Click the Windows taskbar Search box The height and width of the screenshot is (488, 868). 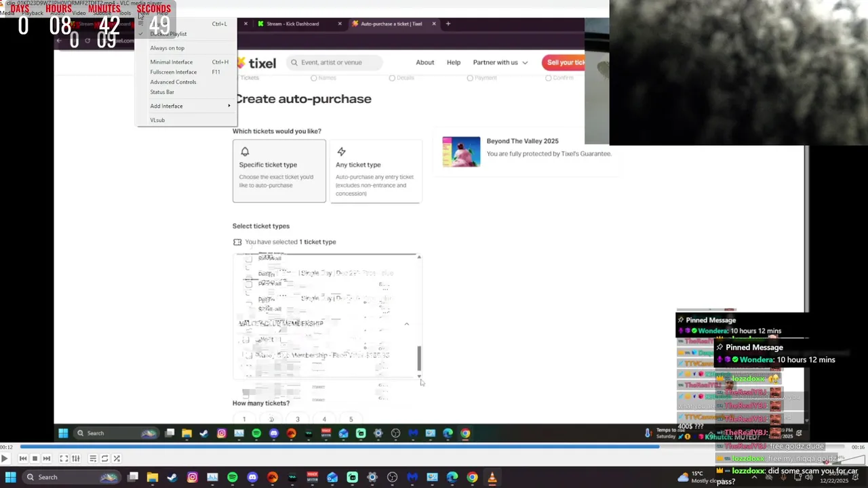(x=72, y=477)
